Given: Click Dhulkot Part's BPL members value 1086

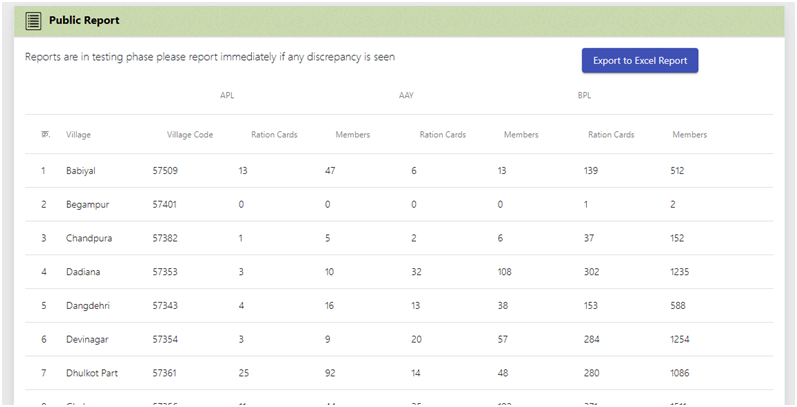Looking at the screenshot, I should point(680,373).
